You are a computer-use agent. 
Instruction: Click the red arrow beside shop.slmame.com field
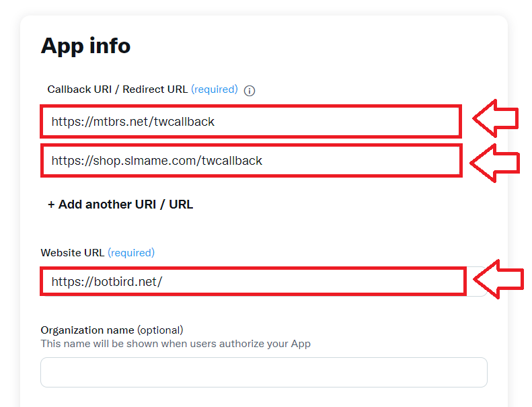tap(495, 163)
